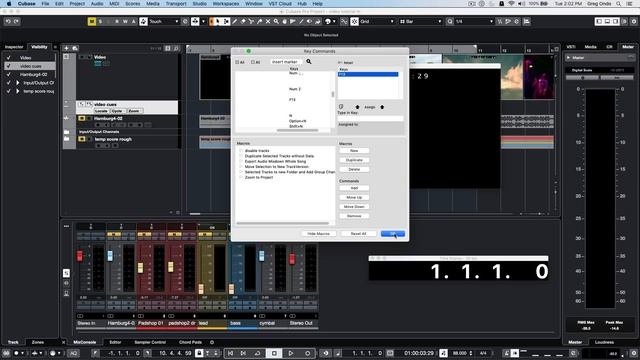The width and height of the screenshot is (640, 360).
Task: Expand Input/Output Channels in Visibility list
Action: click(x=18, y=83)
